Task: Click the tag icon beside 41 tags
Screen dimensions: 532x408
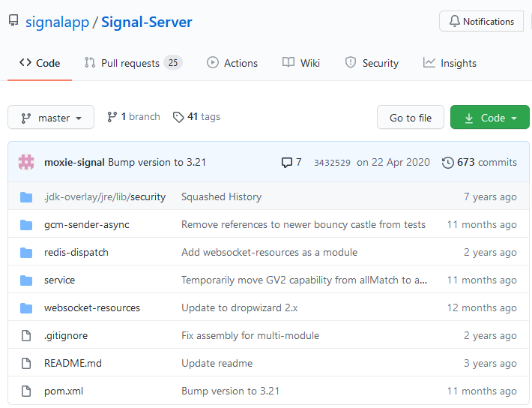Action: coord(178,117)
